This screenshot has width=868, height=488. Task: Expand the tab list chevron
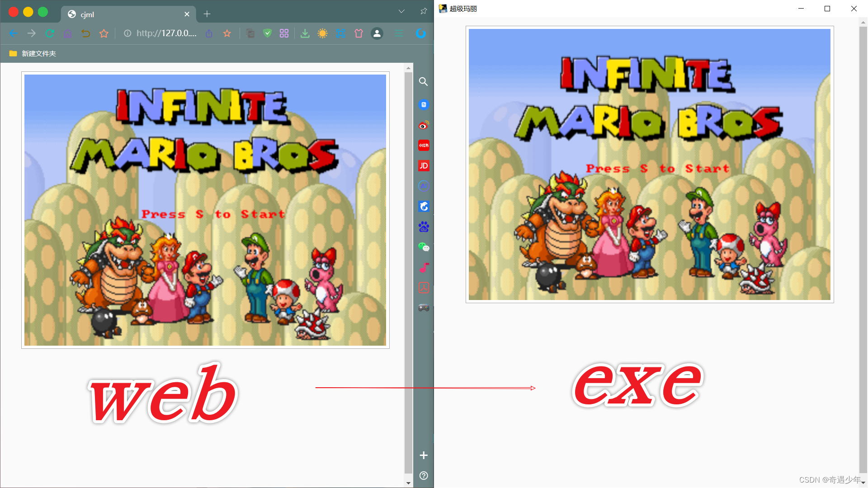[x=401, y=11]
